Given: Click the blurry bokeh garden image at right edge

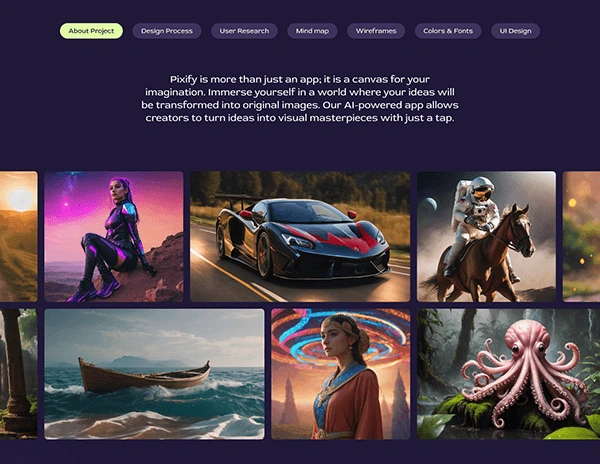Looking at the screenshot, I should pos(581,236).
